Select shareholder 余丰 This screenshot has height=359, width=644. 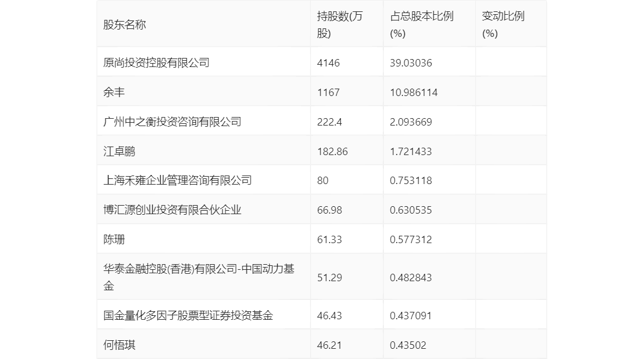(114, 93)
